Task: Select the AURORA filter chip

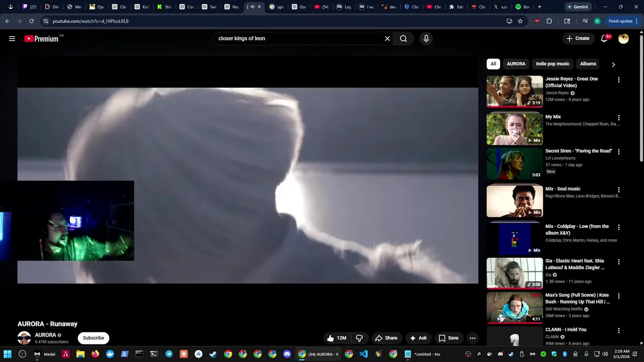Action: tap(516, 64)
